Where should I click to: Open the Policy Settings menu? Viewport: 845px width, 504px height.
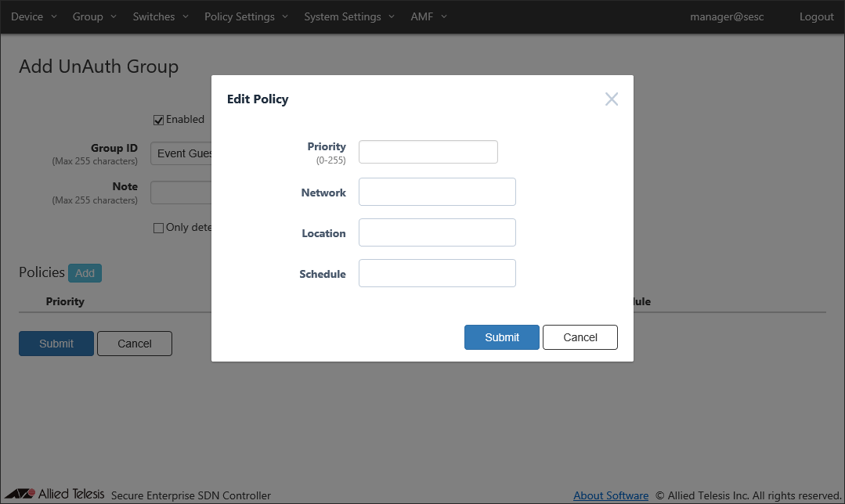tap(246, 16)
